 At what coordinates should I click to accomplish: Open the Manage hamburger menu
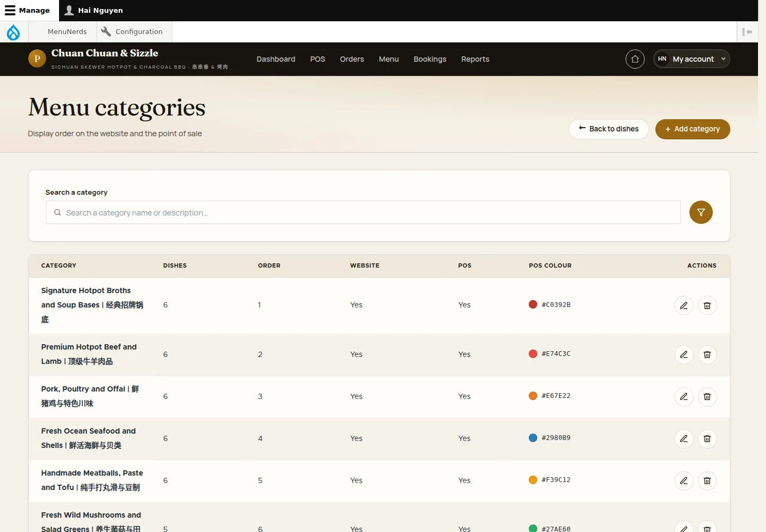pos(29,10)
